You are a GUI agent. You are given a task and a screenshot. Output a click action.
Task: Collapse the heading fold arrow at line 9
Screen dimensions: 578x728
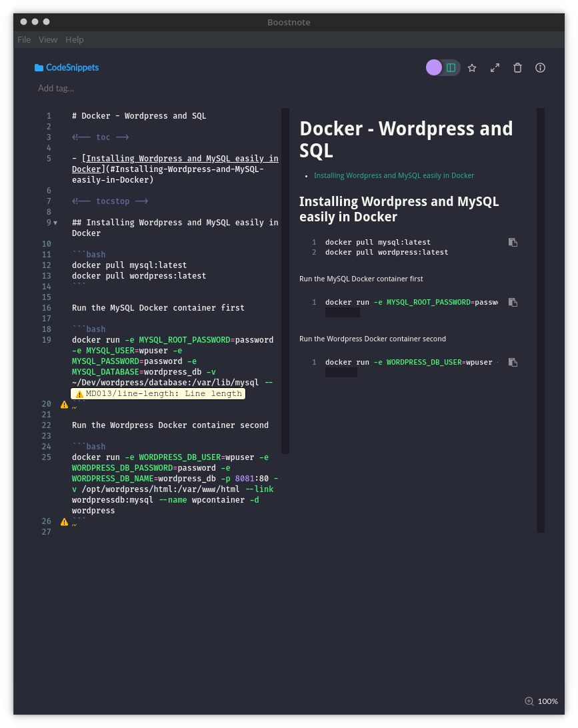tap(55, 223)
